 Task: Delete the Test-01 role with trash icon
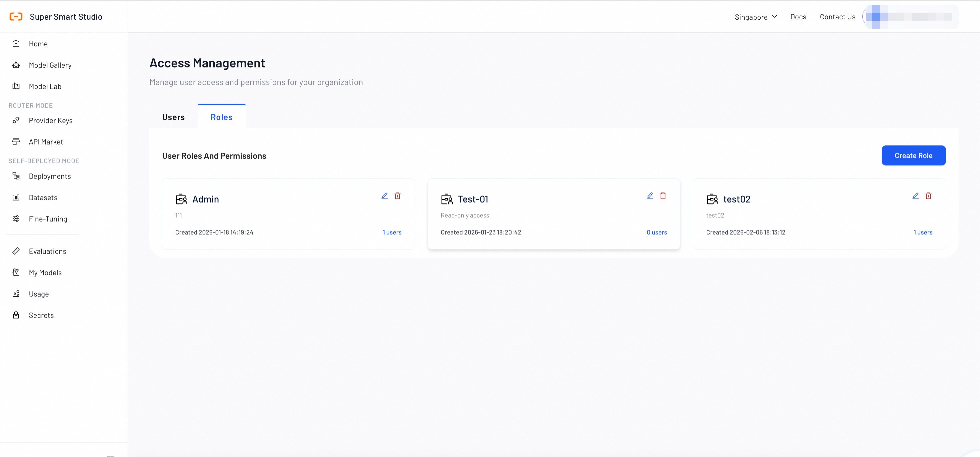click(x=663, y=196)
